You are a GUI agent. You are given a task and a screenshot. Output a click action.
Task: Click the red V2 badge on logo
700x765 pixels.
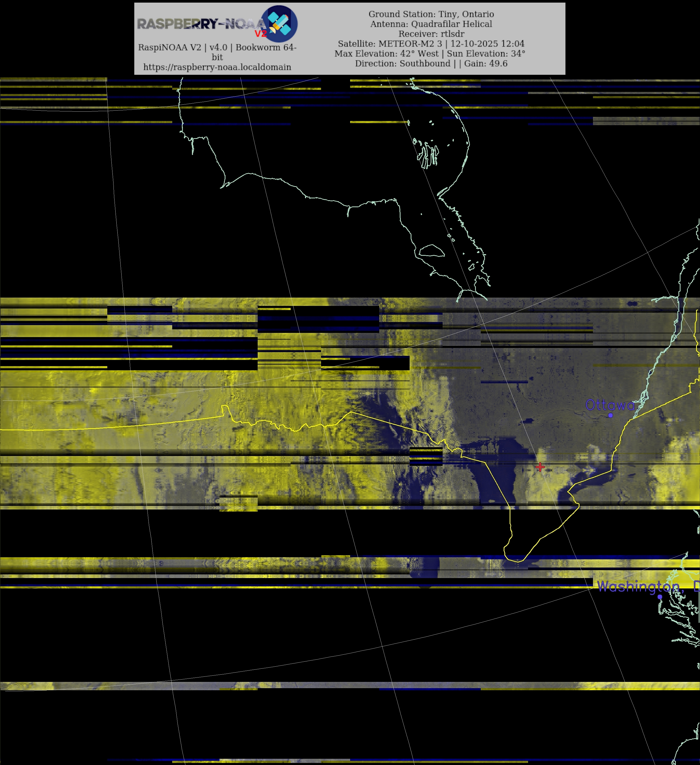[x=261, y=34]
